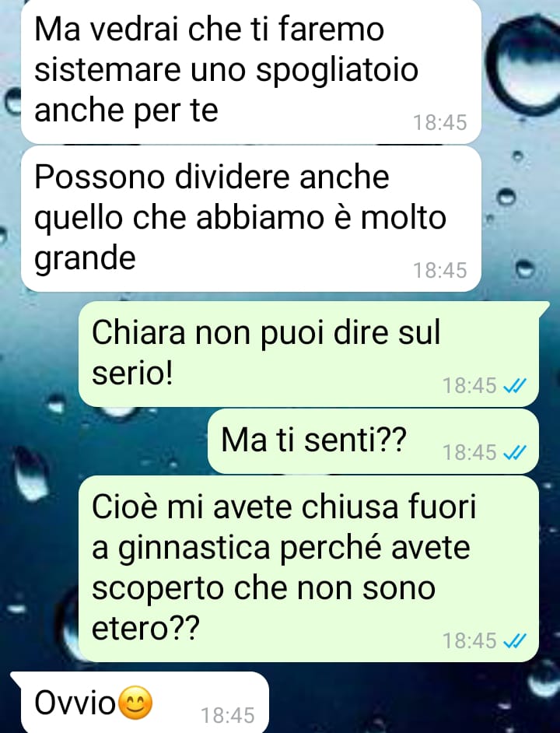Select the 'Cioè mi avete chiusa fuori' message
Image resolution: width=560 pixels, height=733 pixels.
tap(309, 569)
